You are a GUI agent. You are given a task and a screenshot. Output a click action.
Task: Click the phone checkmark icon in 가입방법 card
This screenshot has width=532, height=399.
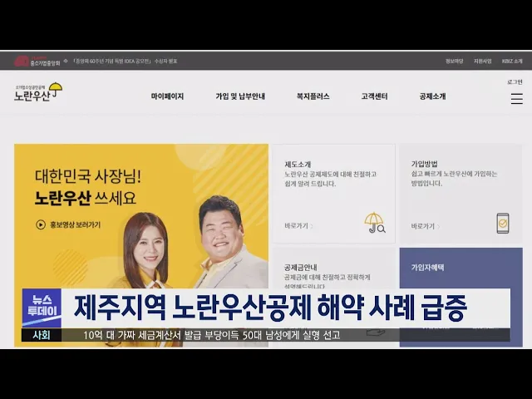click(502, 223)
